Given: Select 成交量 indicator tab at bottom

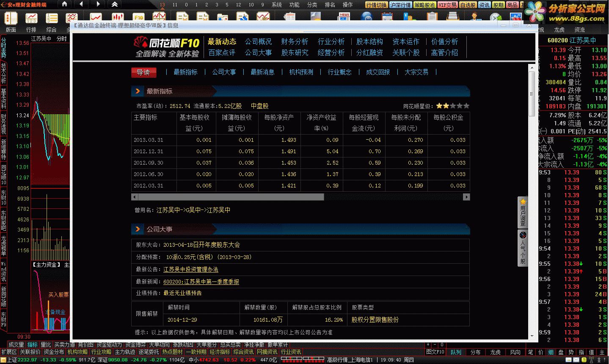Looking at the screenshot, I should (x=16, y=345).
